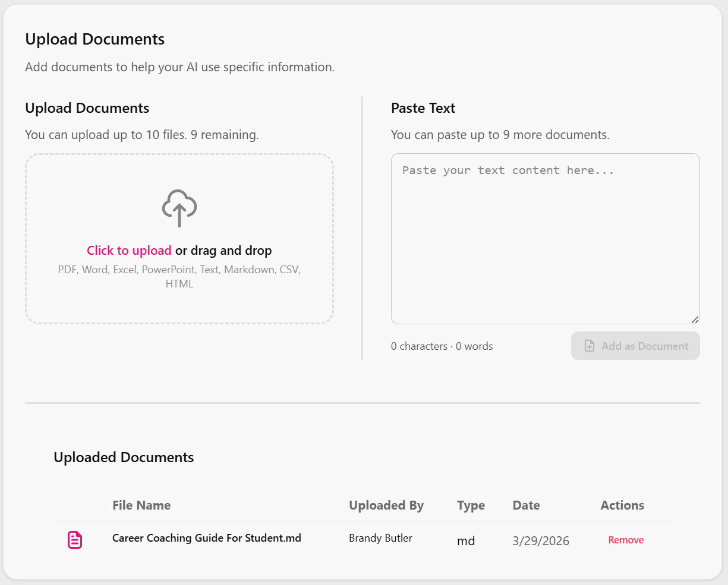Remove Career Coaching Guide For Student.md
Viewport: 728px width, 585px height.
tap(626, 540)
